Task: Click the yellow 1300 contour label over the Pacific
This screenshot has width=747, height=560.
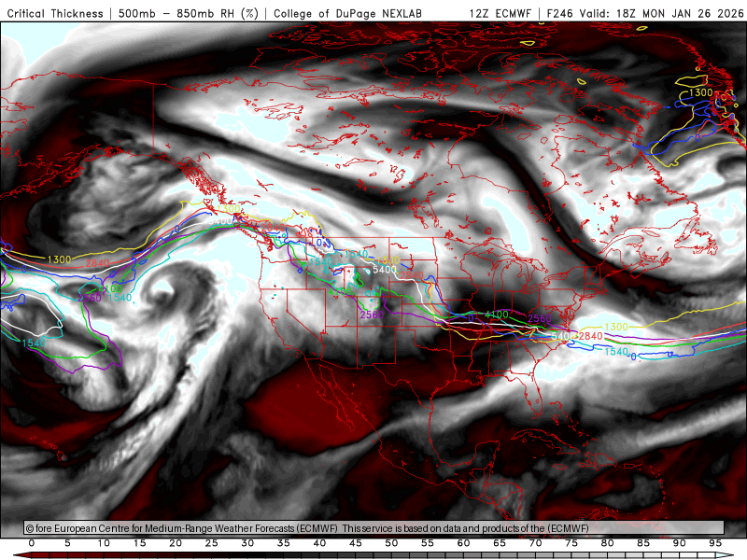Action: 59,259
